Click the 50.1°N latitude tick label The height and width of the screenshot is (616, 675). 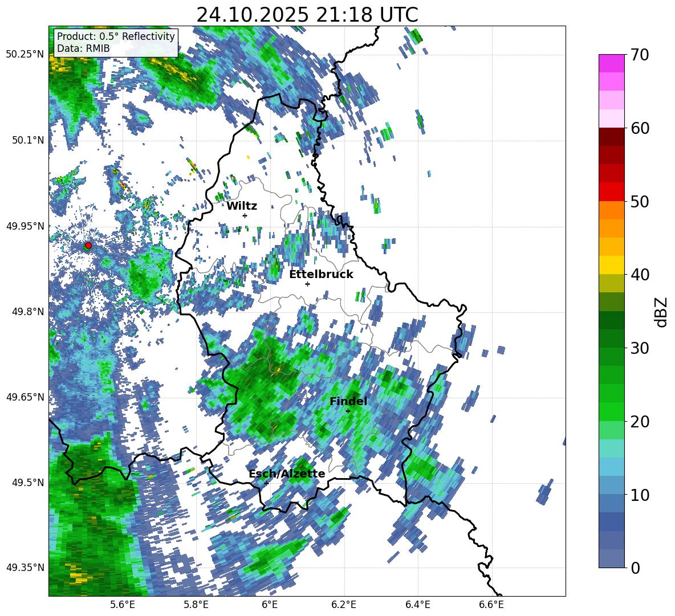(27, 141)
